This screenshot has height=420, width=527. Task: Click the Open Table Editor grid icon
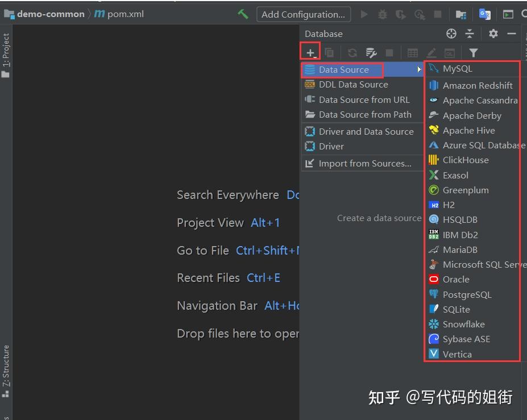pyautogui.click(x=412, y=53)
